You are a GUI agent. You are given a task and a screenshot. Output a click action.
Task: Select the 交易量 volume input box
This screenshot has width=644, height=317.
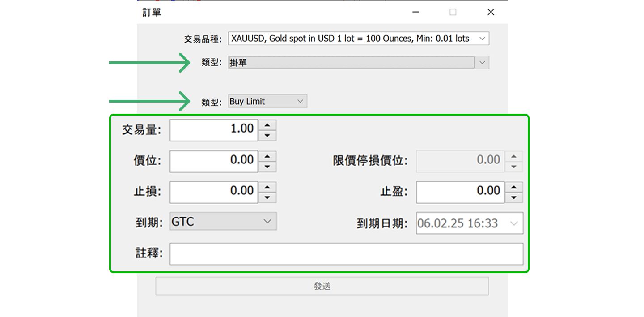(214, 130)
